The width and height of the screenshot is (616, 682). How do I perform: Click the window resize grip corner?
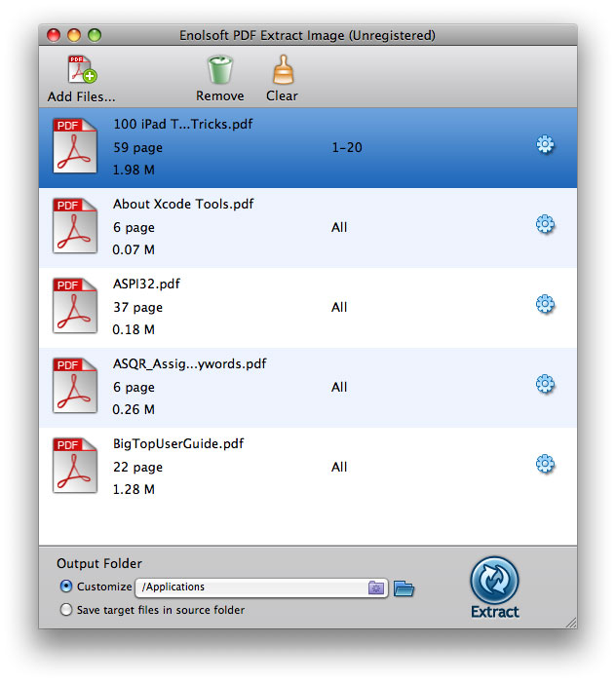[571, 623]
